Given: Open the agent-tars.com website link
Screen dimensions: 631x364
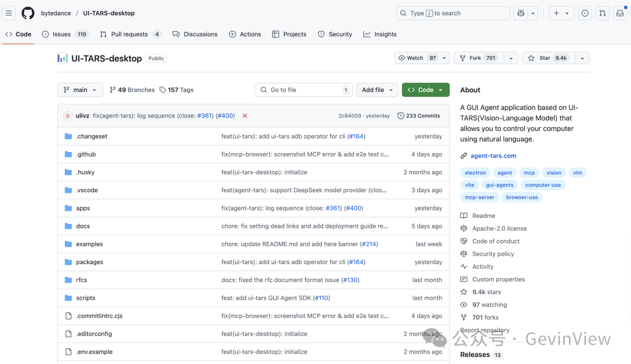Looking at the screenshot, I should 493,155.
